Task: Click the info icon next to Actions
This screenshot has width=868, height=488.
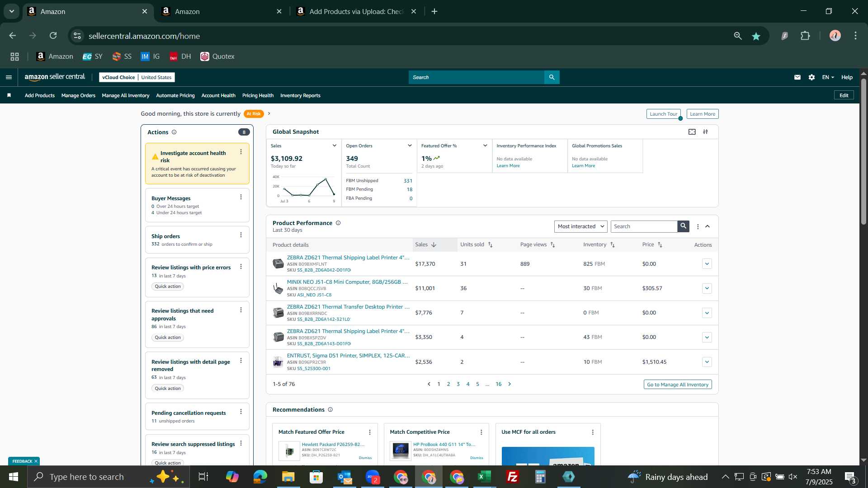Action: (x=174, y=132)
